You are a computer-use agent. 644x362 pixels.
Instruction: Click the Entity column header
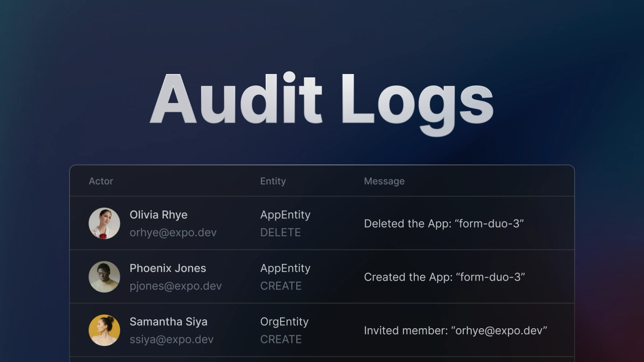pos(273,181)
